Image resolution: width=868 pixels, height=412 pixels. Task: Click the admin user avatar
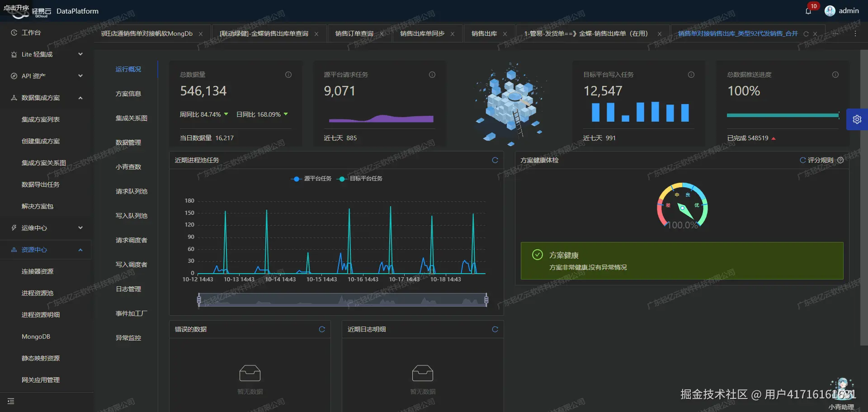tap(830, 11)
